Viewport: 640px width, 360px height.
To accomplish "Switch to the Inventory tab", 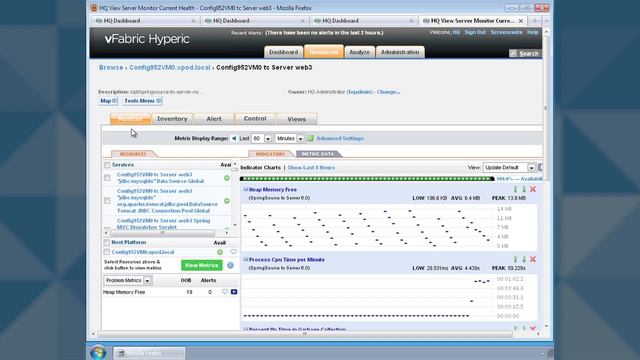I will pyautogui.click(x=172, y=119).
